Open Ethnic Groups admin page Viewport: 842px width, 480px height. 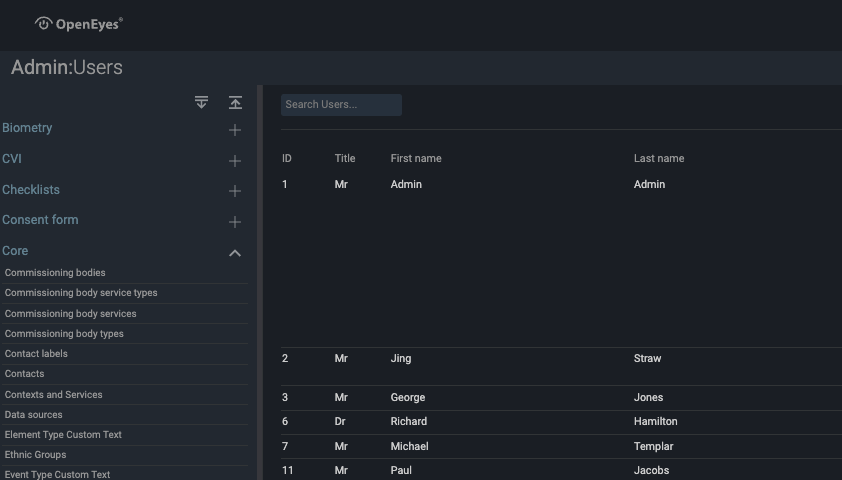[x=35, y=455]
